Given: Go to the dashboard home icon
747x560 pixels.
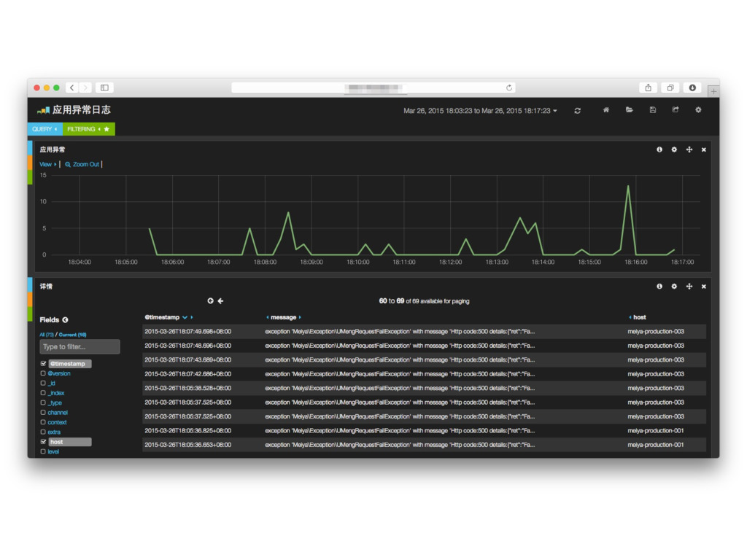Looking at the screenshot, I should (x=605, y=110).
